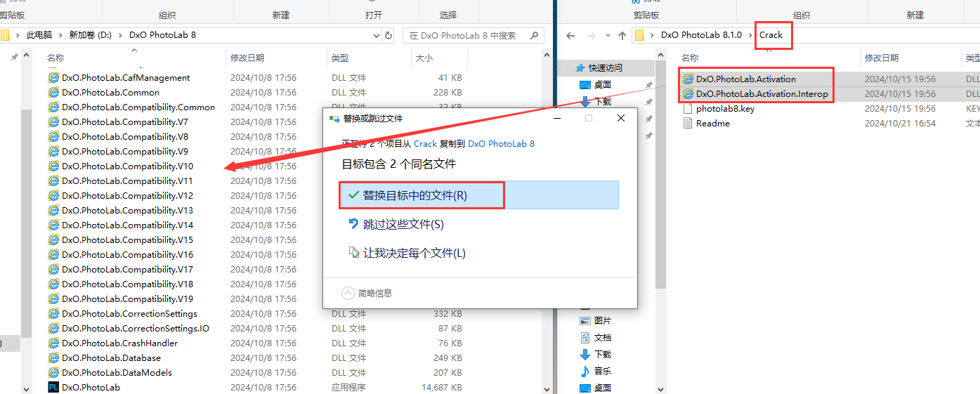Click the PL icon of DxO.PhotoLab application
The image size is (980, 394).
click(x=53, y=388)
